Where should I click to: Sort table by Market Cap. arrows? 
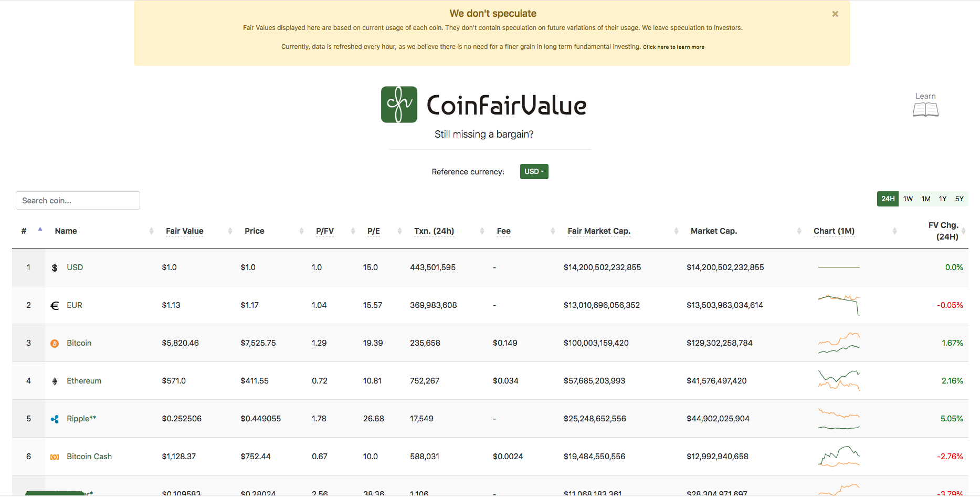pos(799,231)
